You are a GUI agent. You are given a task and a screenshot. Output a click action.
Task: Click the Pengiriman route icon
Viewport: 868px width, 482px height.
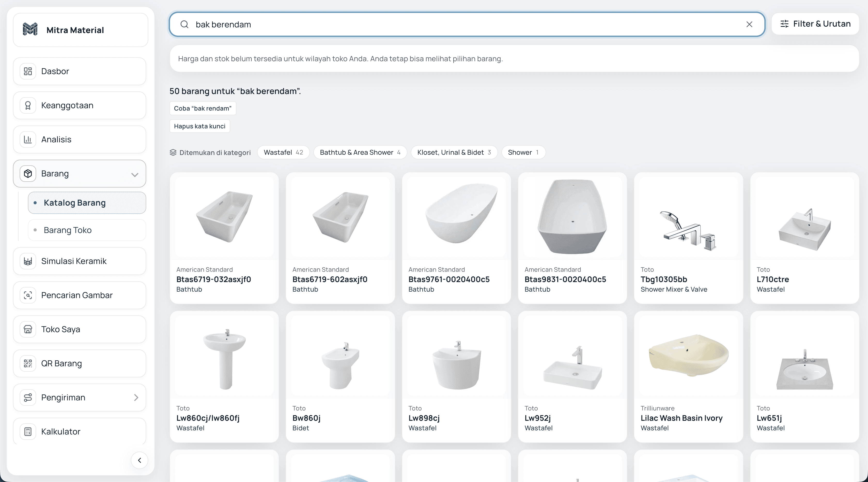click(x=28, y=398)
